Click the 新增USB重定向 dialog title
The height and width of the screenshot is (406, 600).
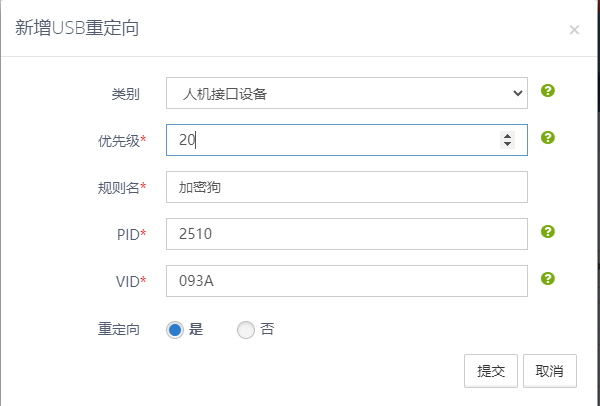tap(77, 28)
